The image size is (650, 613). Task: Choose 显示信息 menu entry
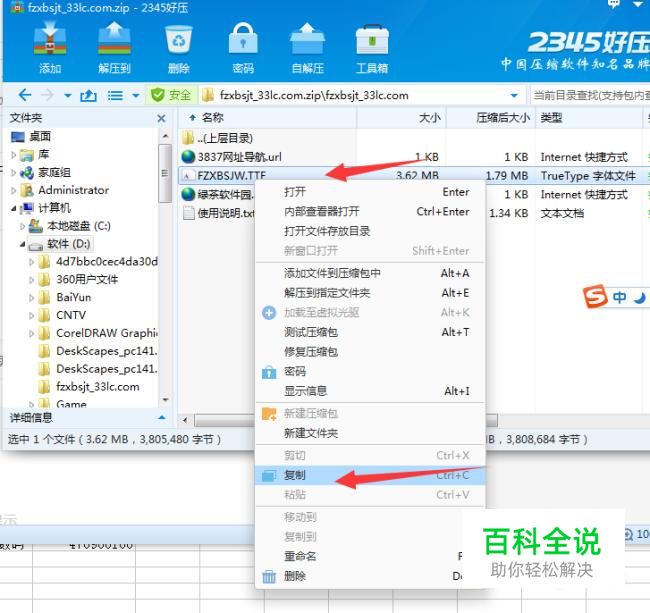coord(370,391)
